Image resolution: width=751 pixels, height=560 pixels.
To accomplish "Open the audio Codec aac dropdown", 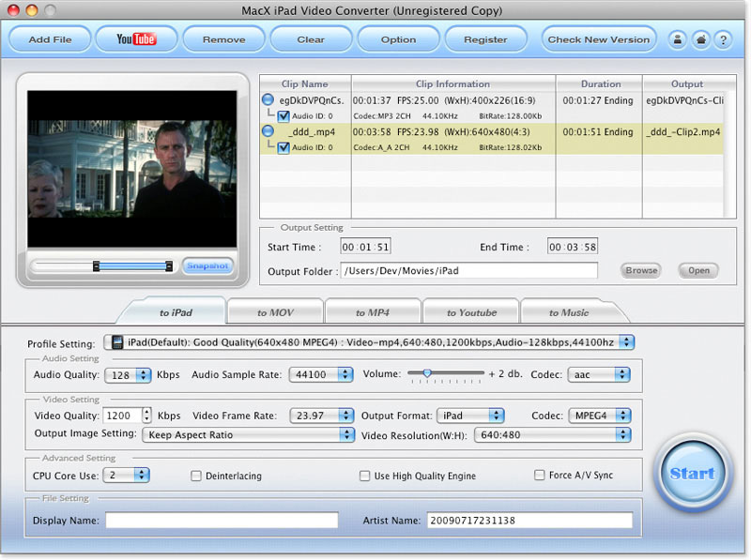I will (599, 374).
